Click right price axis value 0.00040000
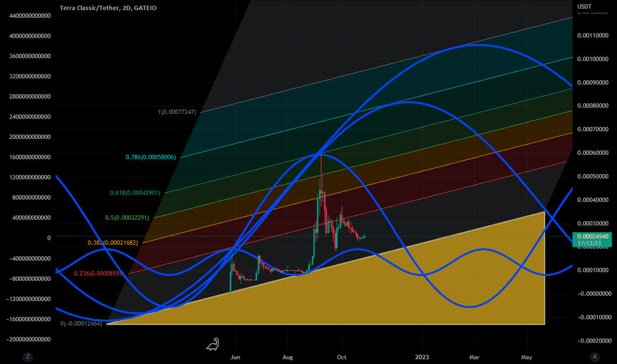617x364 pixels. point(593,200)
